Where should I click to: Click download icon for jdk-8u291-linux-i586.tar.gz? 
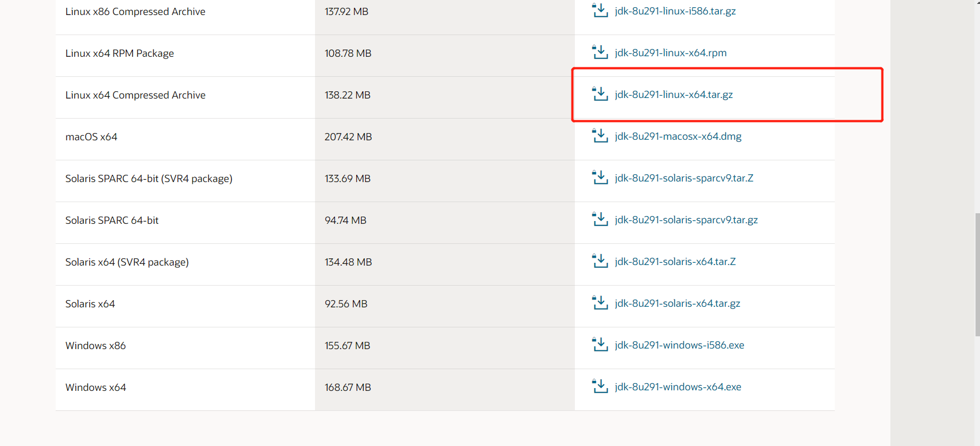(x=600, y=10)
